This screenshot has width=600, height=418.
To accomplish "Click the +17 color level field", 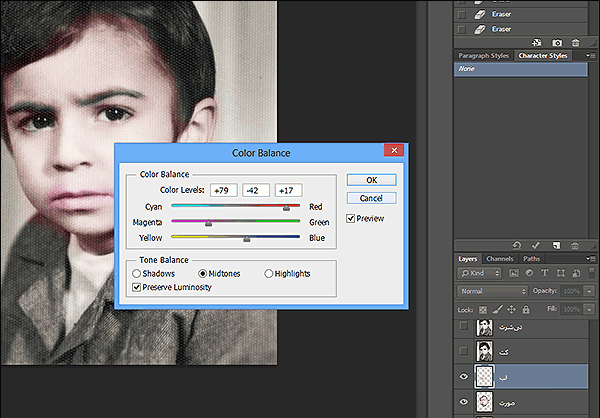I will pyautogui.click(x=289, y=190).
